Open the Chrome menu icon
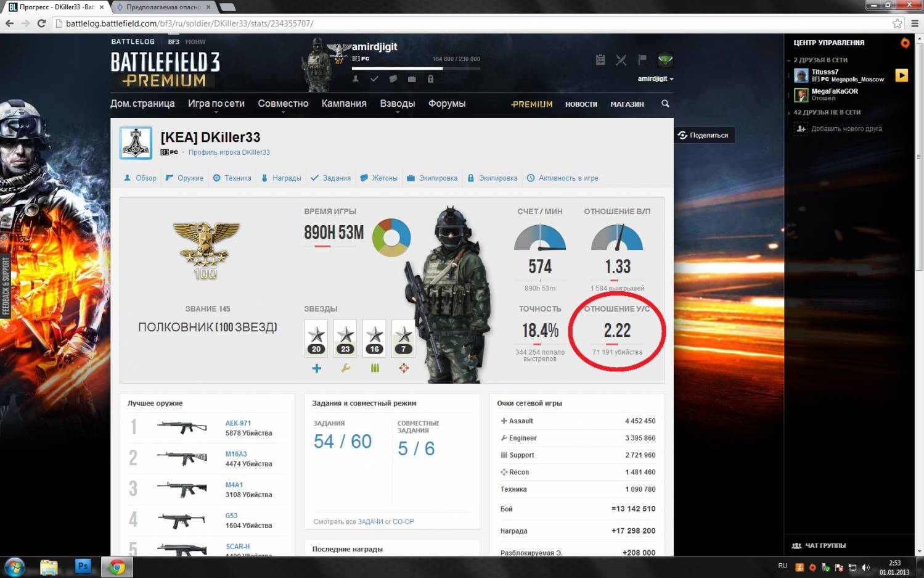 pos(915,23)
